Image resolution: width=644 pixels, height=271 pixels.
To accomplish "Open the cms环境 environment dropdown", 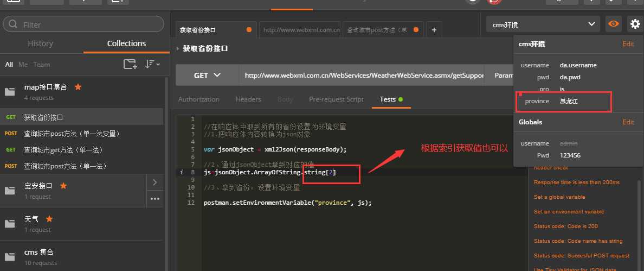I will coord(543,24).
